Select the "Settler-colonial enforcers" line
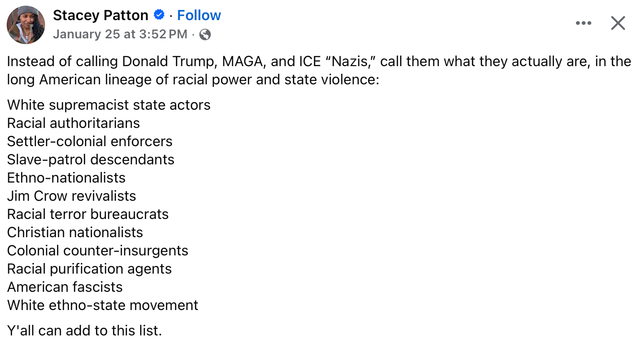Screen dimensions: 644x345 pyautogui.click(x=90, y=141)
